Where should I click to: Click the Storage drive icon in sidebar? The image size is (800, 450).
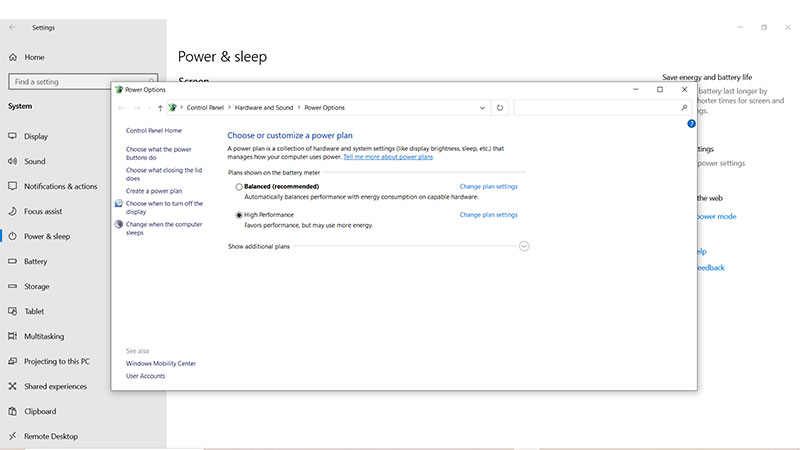[x=13, y=286]
